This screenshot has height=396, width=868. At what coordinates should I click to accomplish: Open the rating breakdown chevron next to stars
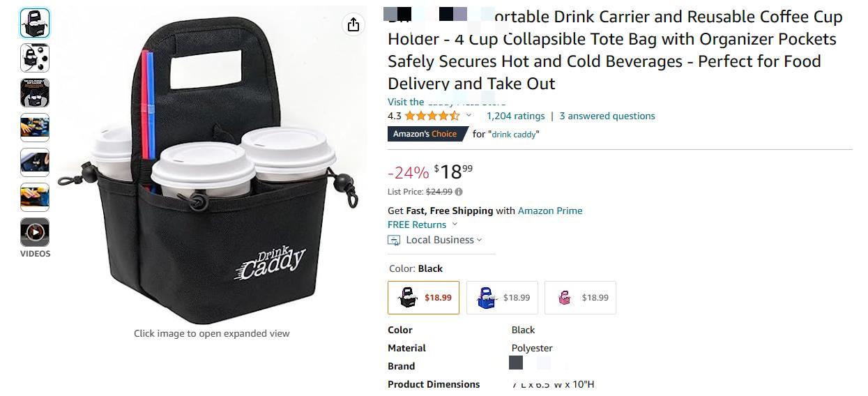tap(469, 116)
